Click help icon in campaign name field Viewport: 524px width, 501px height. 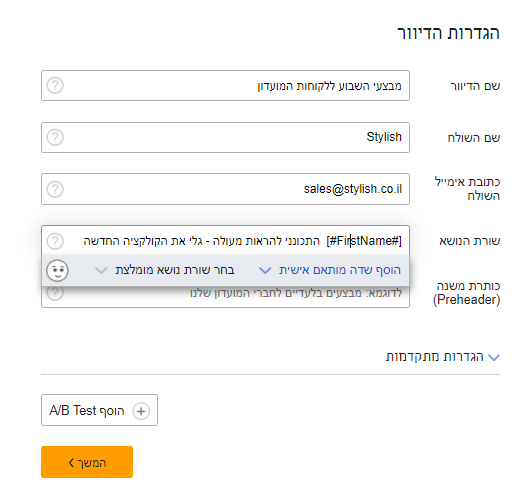[55, 86]
